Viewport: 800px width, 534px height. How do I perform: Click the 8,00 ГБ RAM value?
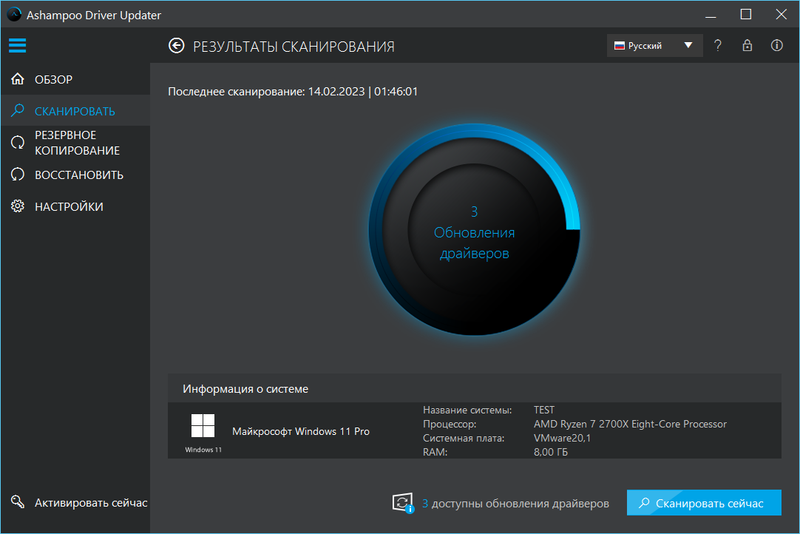pos(551,452)
